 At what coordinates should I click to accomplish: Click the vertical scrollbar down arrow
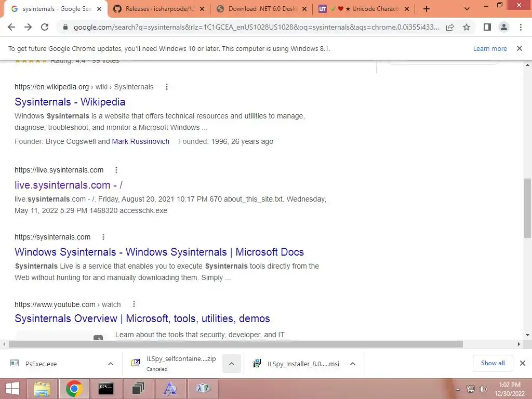(528, 335)
